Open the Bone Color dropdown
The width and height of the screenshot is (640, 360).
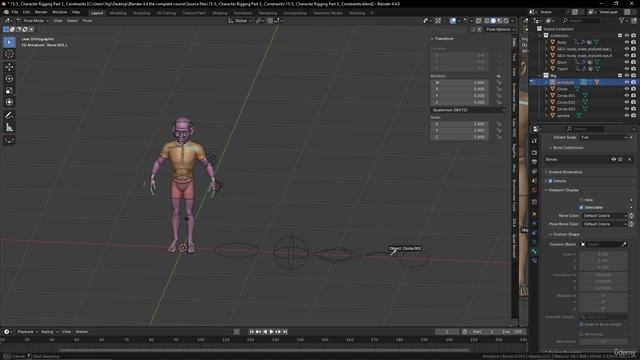pos(605,216)
